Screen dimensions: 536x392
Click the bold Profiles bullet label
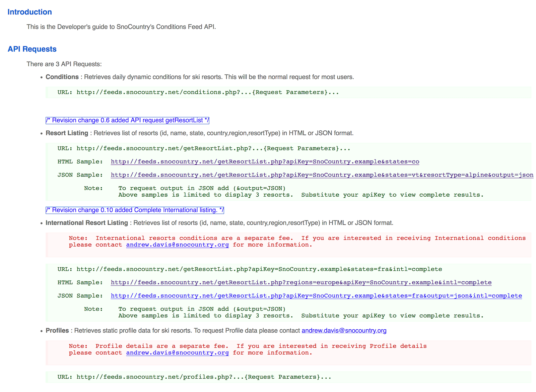pyautogui.click(x=57, y=331)
